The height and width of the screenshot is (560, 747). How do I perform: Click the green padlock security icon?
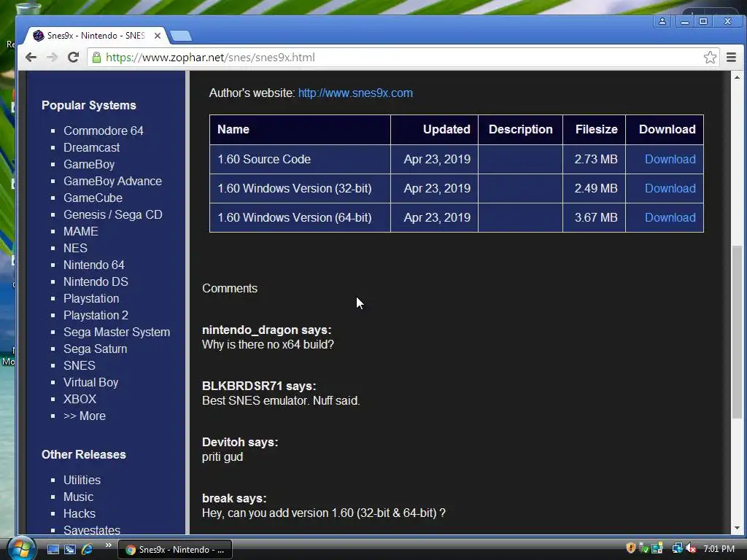97,58
